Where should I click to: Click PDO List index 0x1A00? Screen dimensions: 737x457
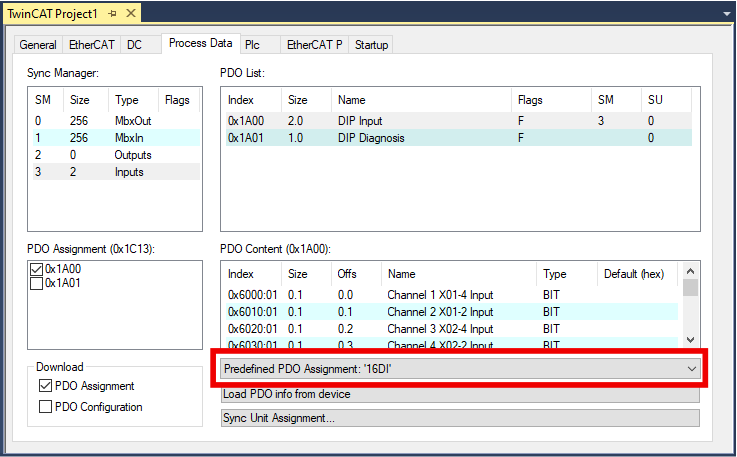click(x=246, y=121)
